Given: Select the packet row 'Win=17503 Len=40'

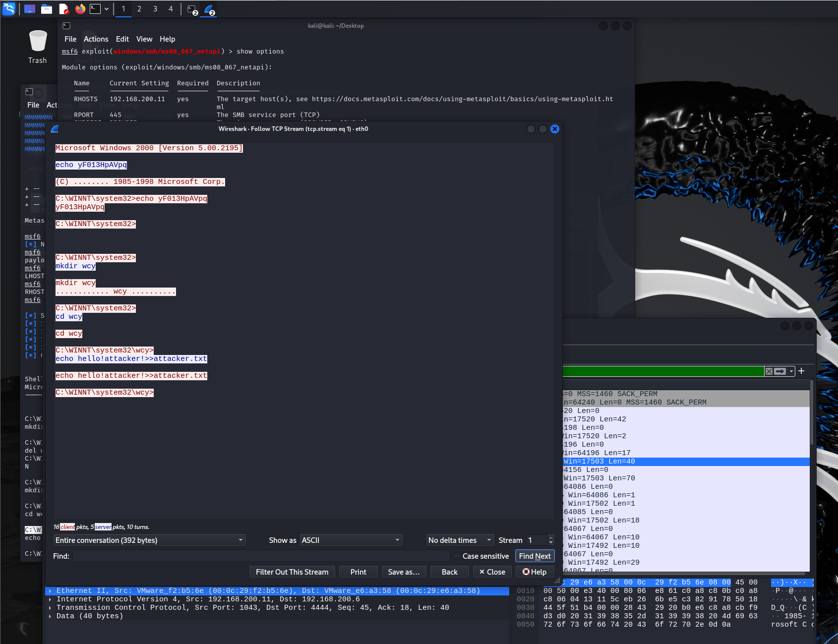Looking at the screenshot, I should click(x=686, y=462).
